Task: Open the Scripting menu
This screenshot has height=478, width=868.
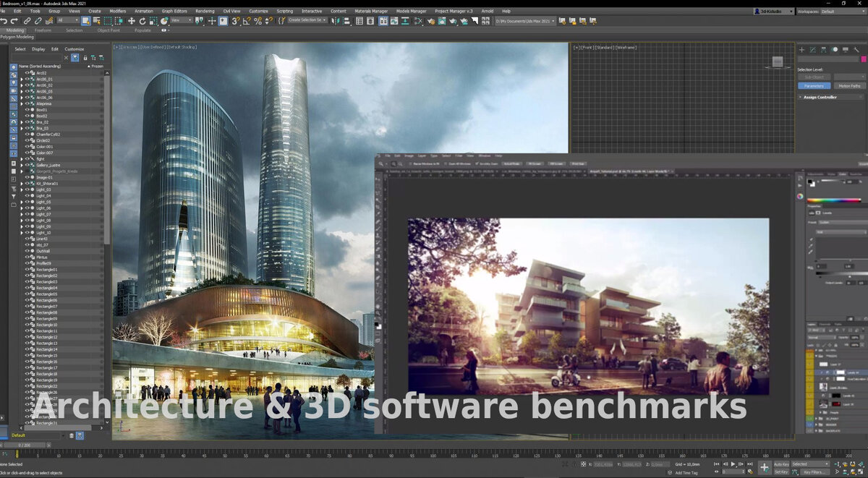Action: pos(285,12)
